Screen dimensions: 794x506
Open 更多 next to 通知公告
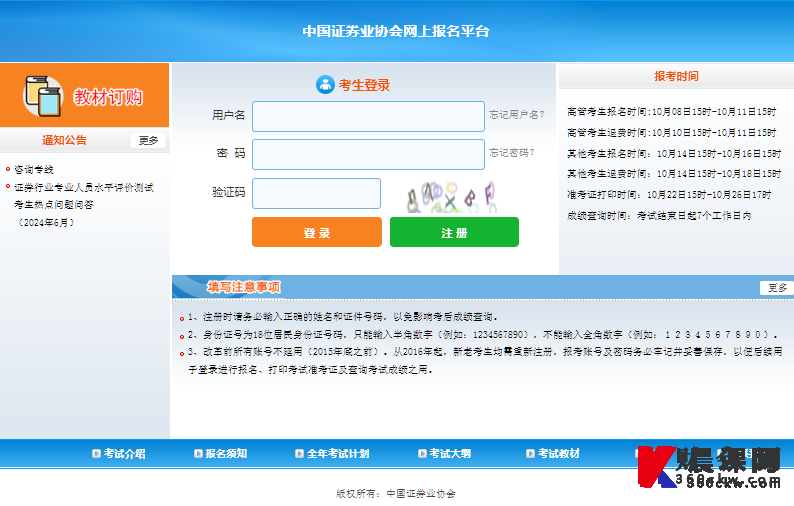148,141
